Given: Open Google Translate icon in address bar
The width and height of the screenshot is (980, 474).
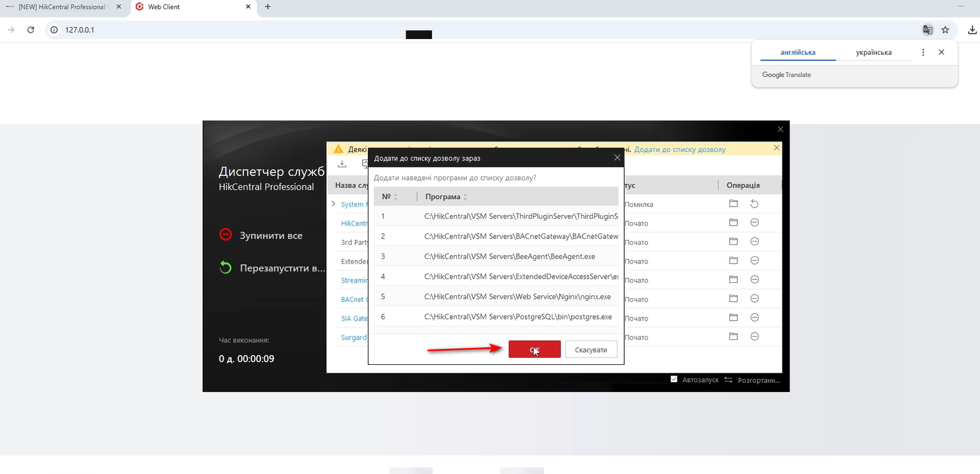Looking at the screenshot, I should pyautogui.click(x=927, y=30).
